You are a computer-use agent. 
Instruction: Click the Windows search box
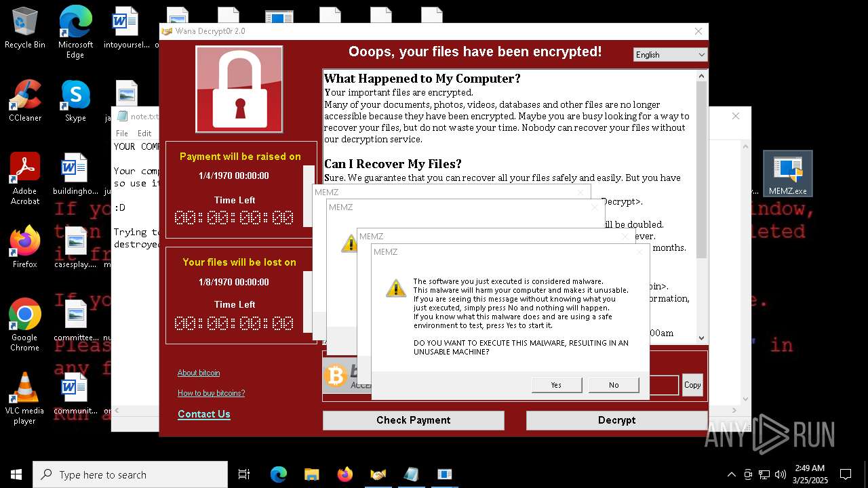(x=130, y=474)
